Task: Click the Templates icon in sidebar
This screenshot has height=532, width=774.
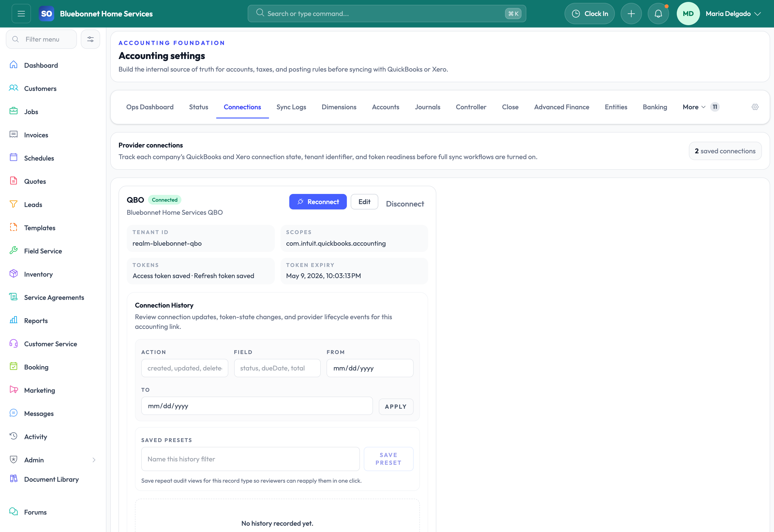Action: [14, 228]
